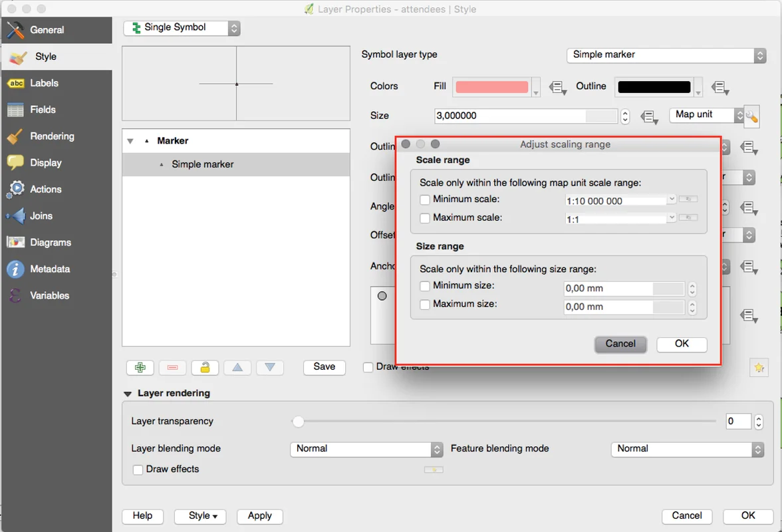Click the lock symbol layer icon

click(x=205, y=368)
